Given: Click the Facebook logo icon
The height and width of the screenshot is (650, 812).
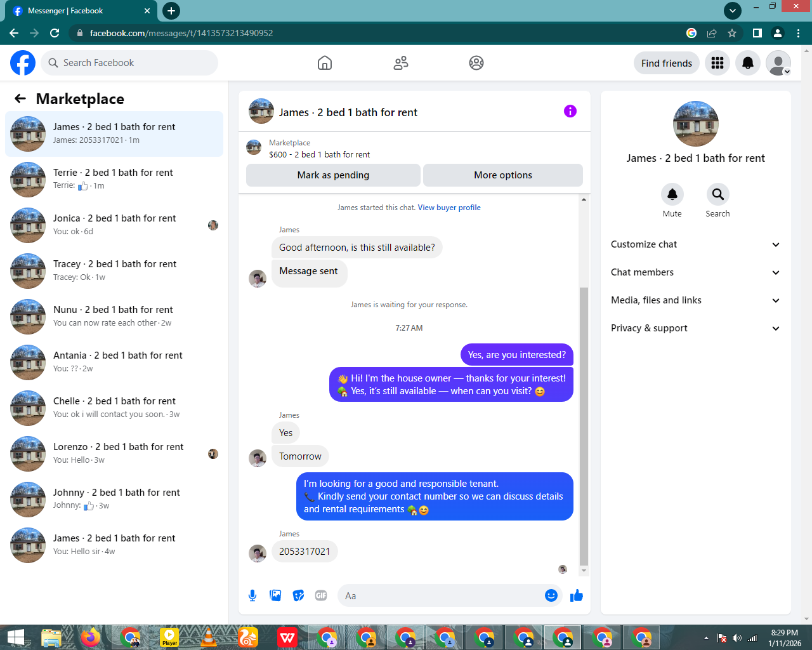Looking at the screenshot, I should click(23, 63).
